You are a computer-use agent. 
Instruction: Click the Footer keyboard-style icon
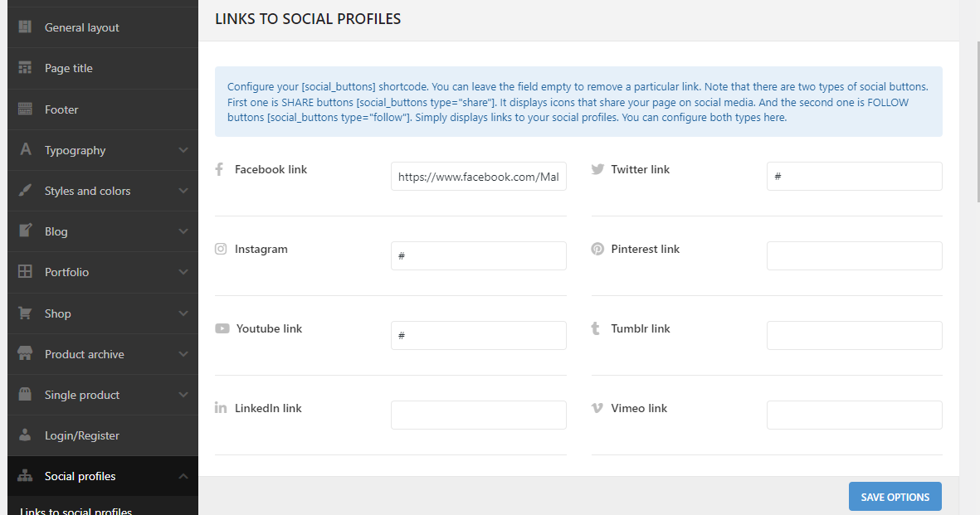coord(25,109)
